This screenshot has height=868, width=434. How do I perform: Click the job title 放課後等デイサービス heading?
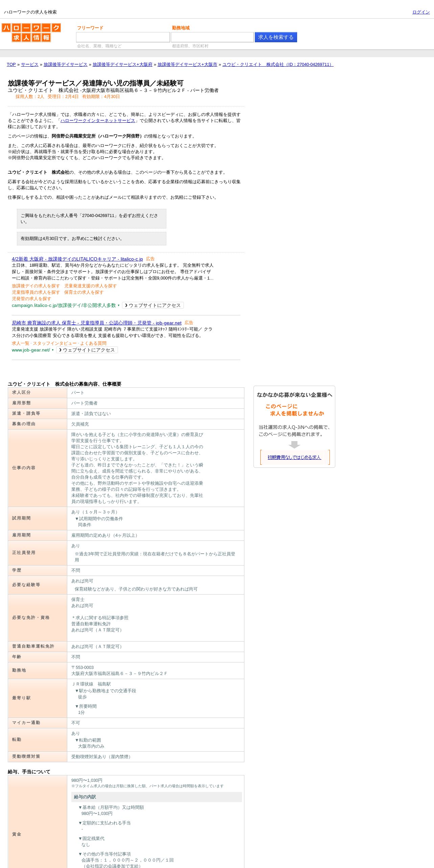(x=96, y=83)
